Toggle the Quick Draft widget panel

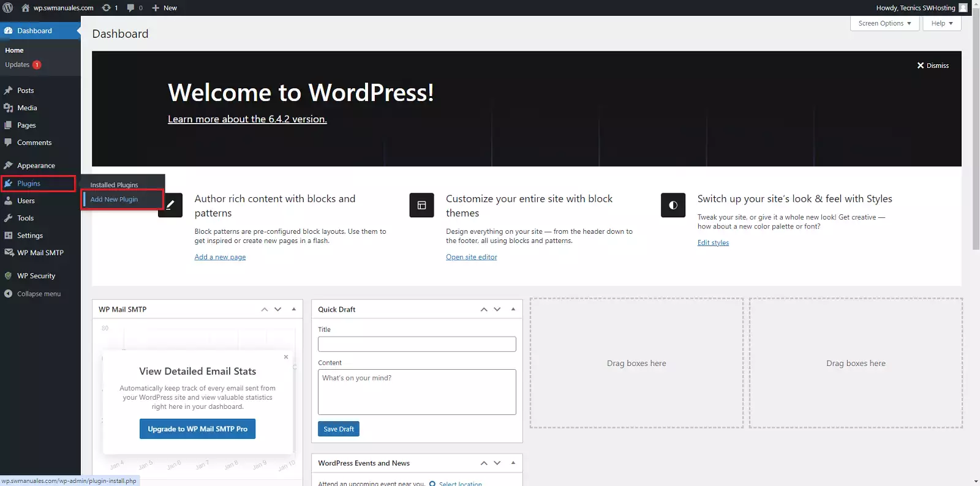coord(513,309)
